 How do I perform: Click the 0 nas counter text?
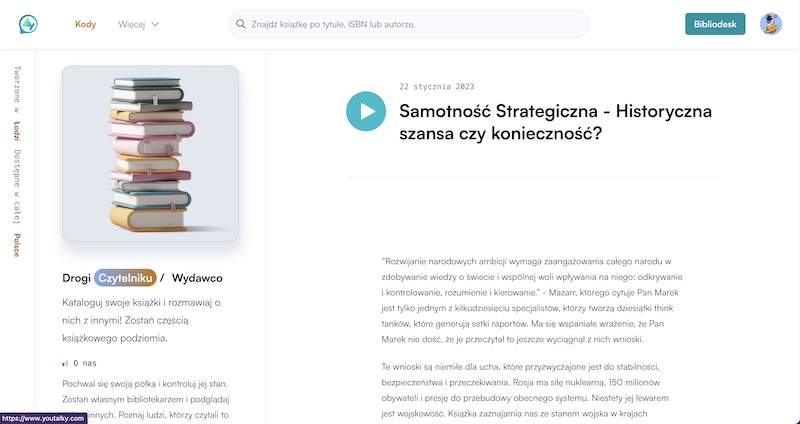(85, 363)
